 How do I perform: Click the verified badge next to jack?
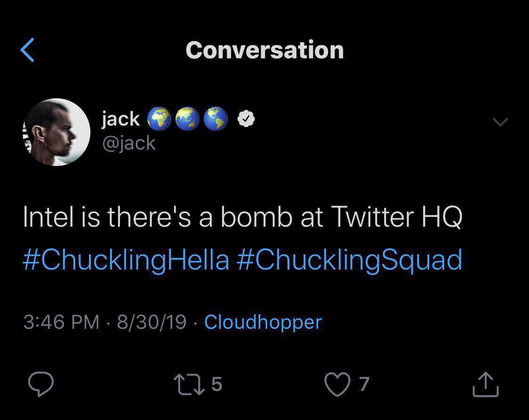point(246,119)
